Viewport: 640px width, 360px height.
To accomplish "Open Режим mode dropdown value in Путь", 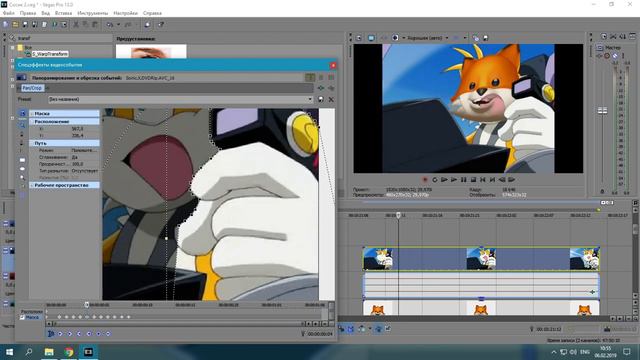I will click(85, 150).
